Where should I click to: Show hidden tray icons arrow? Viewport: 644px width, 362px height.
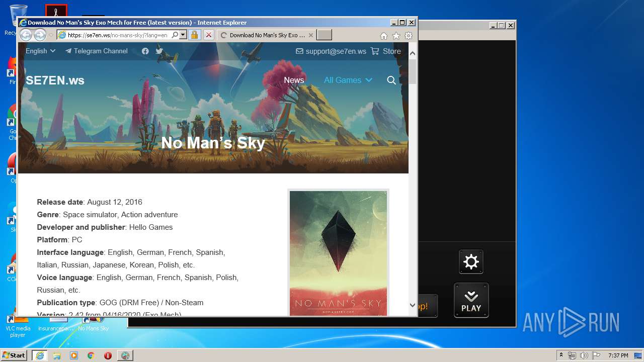point(561,355)
